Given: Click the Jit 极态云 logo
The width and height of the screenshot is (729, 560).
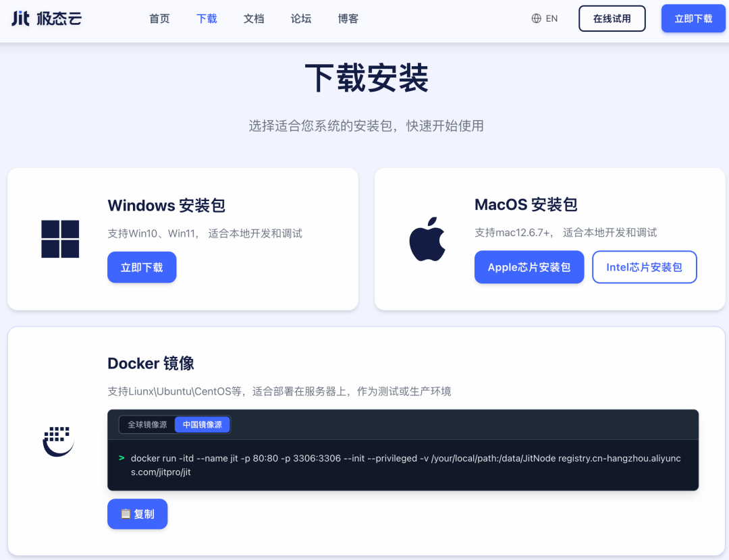Looking at the screenshot, I should tap(47, 19).
